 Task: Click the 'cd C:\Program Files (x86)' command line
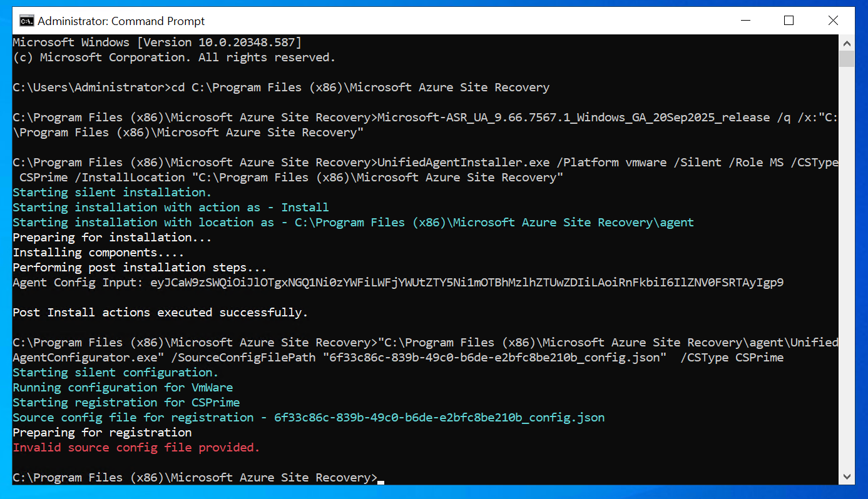coord(281,88)
